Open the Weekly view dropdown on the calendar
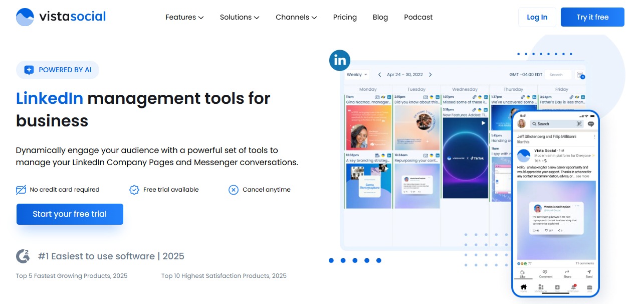 pyautogui.click(x=356, y=74)
